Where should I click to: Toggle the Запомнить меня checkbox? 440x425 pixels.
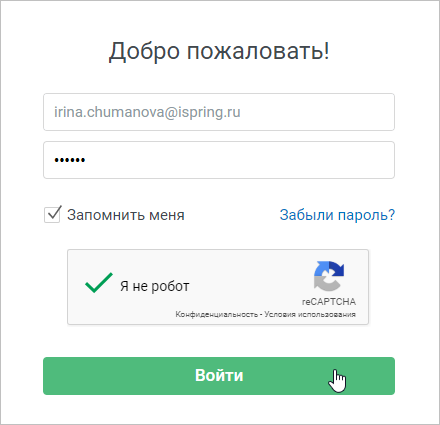tap(52, 215)
